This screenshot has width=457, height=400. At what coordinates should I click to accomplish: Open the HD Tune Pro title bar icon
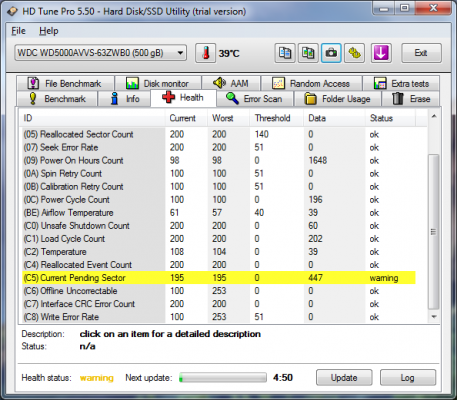(12, 11)
